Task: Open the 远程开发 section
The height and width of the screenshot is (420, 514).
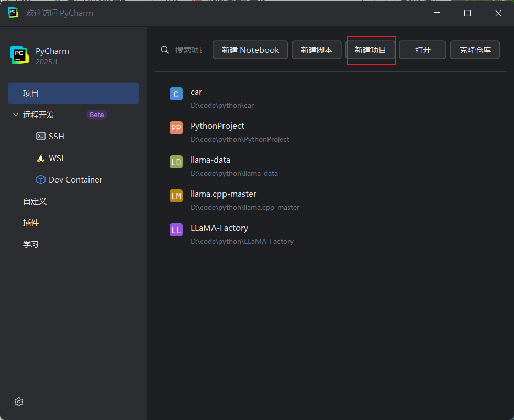Action: coord(39,115)
